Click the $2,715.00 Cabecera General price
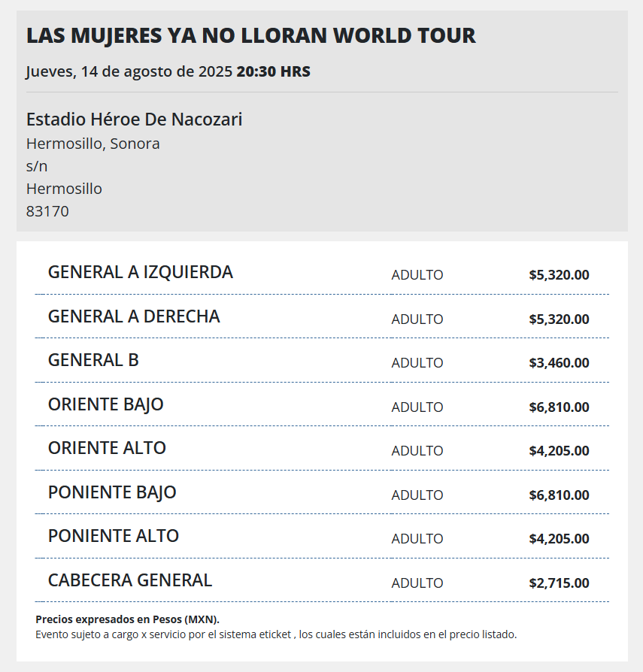The width and height of the screenshot is (643, 672). [559, 583]
